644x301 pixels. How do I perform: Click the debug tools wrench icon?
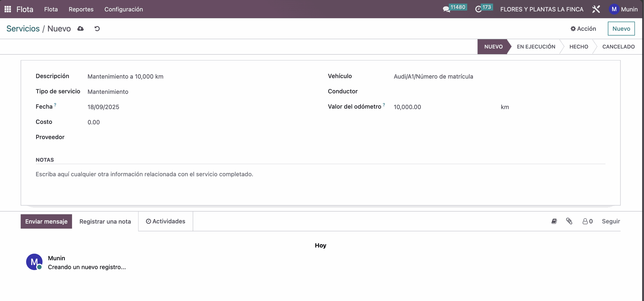[x=596, y=9]
